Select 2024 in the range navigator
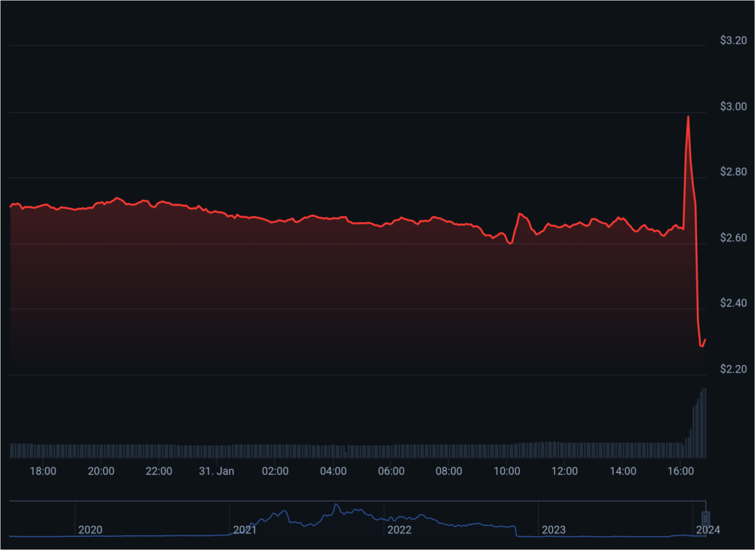 (x=708, y=530)
